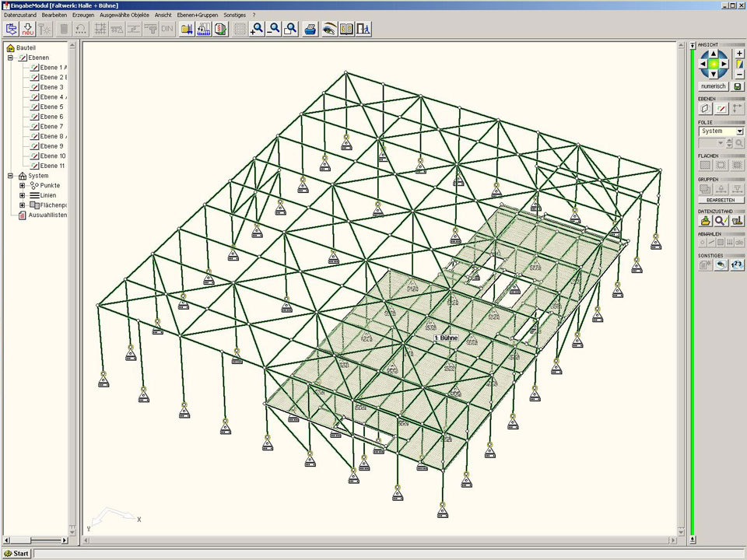Expand the Linien tree node

(23, 195)
